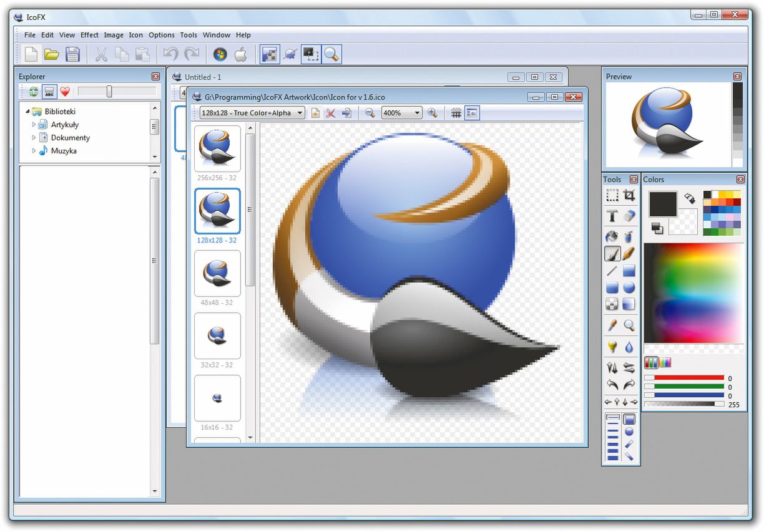Undo the last action

170,54
